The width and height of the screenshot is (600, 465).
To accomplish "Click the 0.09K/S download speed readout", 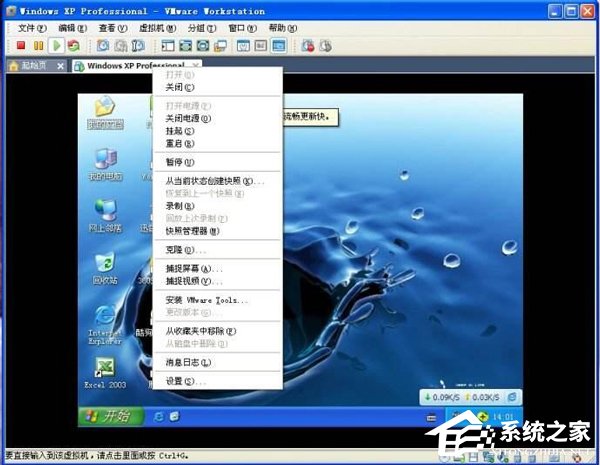I will pyautogui.click(x=442, y=397).
